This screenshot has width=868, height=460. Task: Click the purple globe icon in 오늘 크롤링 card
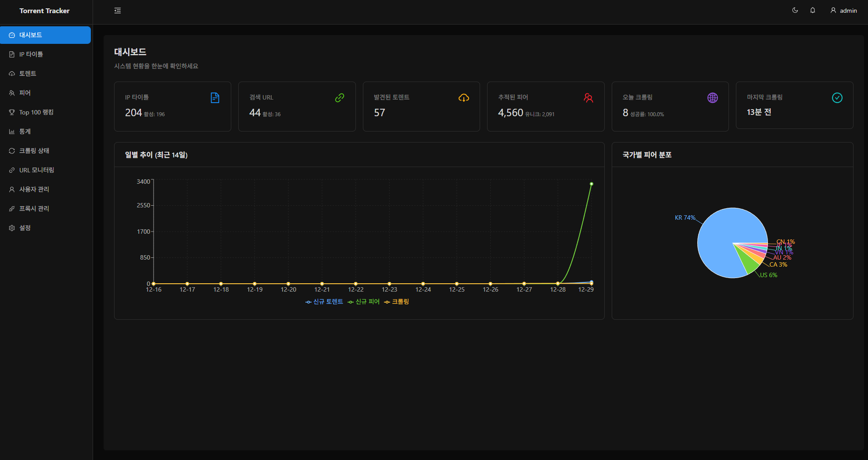coord(712,98)
